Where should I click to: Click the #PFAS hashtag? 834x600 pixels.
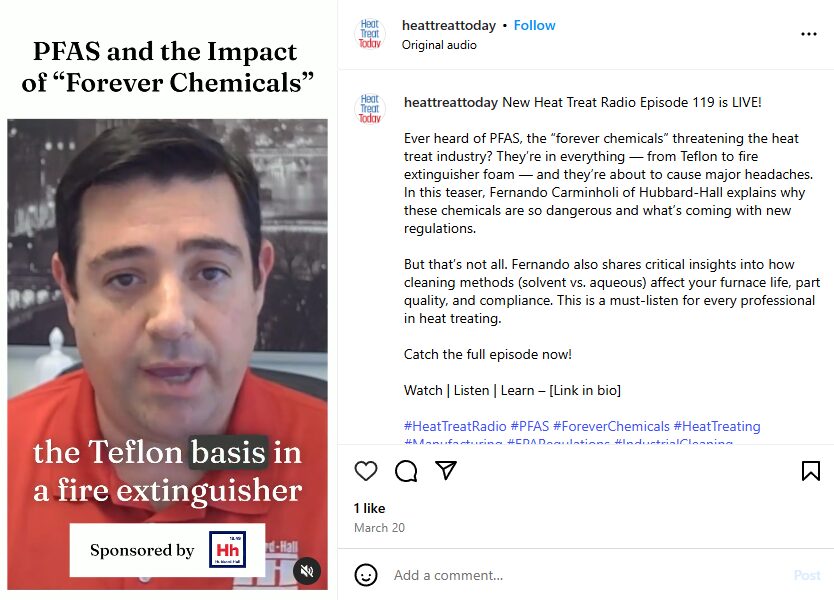pos(529,426)
